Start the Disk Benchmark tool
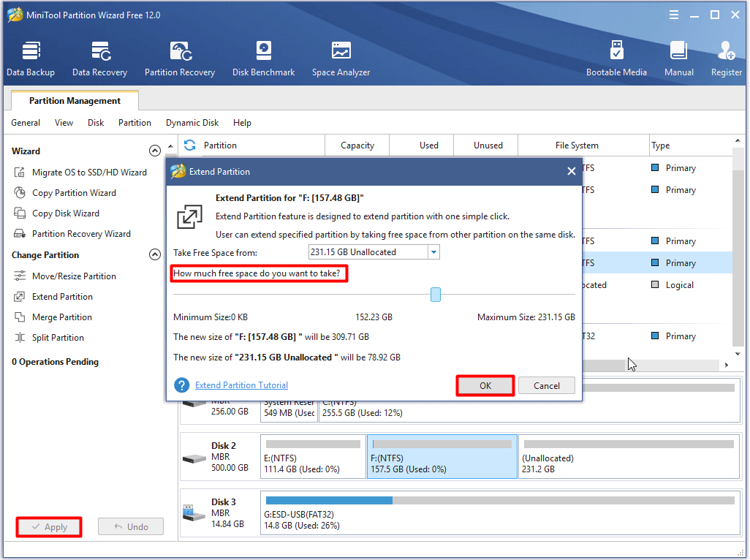Viewport: 750px width, 560px height. pos(264,58)
